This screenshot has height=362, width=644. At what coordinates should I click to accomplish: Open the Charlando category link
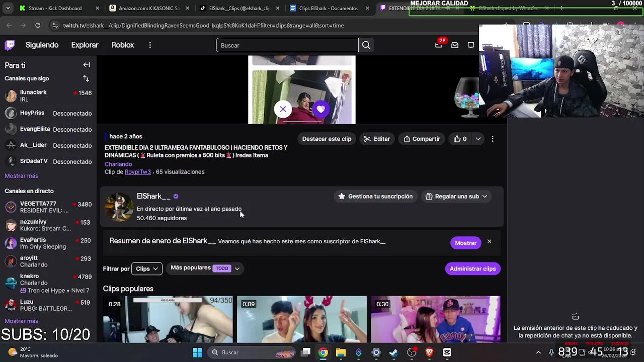tap(118, 164)
